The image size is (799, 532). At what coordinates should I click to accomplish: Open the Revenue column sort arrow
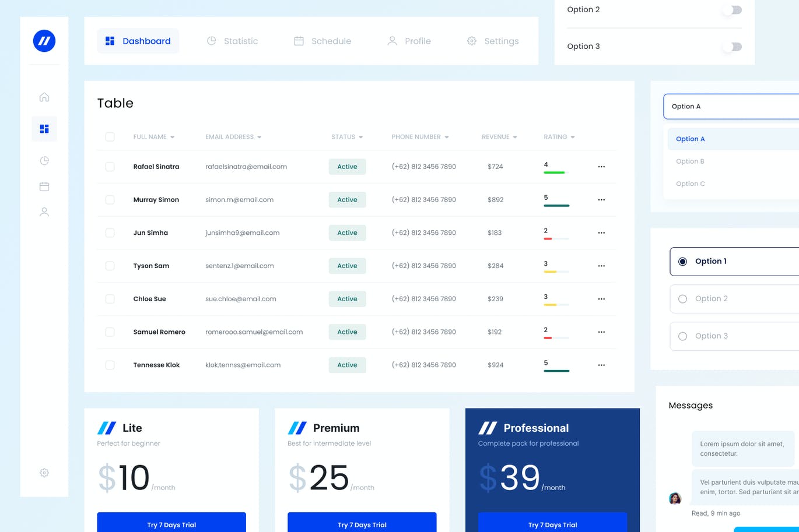(x=515, y=138)
